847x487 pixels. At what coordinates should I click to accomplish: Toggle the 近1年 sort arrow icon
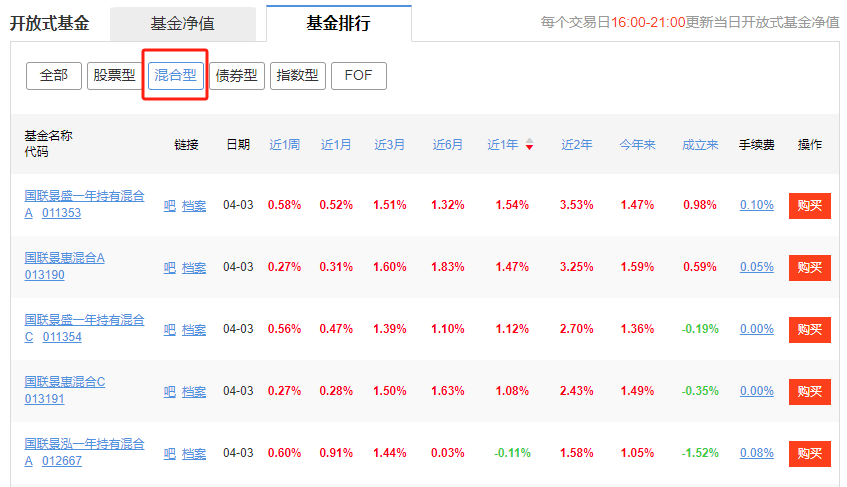point(529,144)
